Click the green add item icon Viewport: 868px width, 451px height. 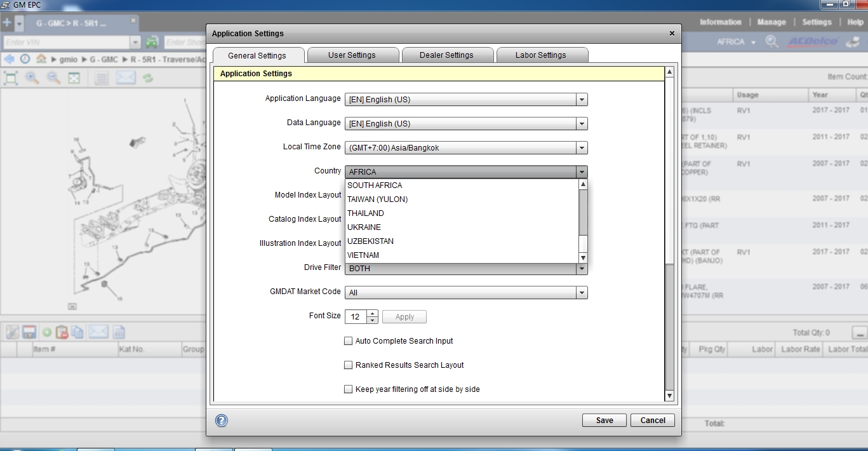[46, 332]
